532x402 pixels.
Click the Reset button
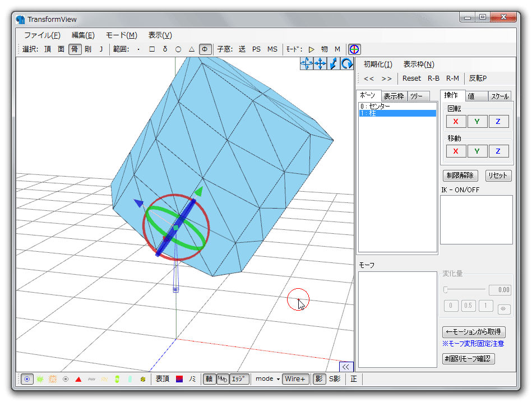(x=411, y=78)
